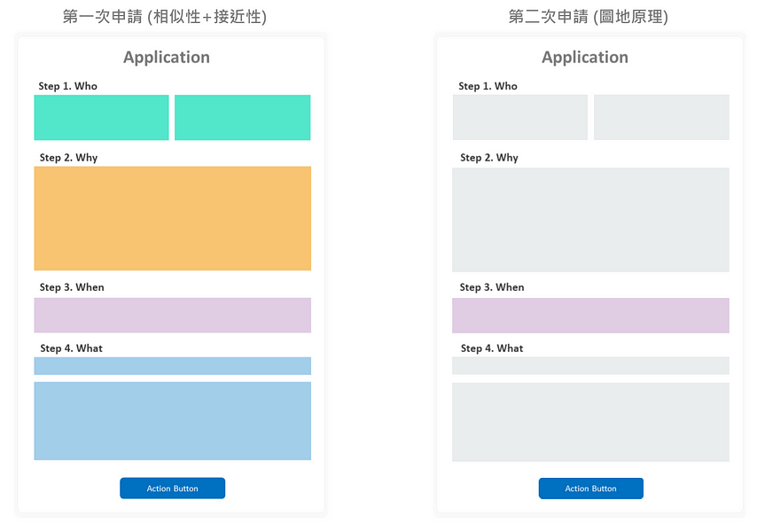The image size is (757, 532).
Task: Click Action Button in first application mockup
Action: pyautogui.click(x=172, y=488)
